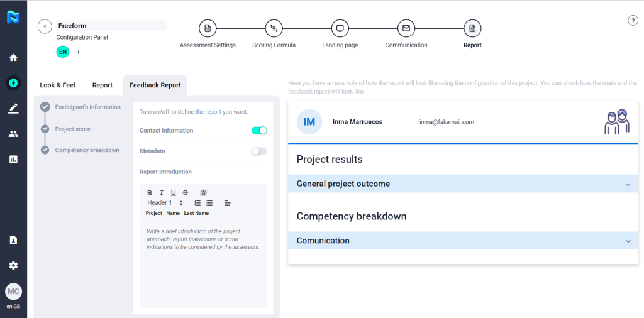Insert a numbered list in the editor
644x318 pixels.
tap(197, 203)
